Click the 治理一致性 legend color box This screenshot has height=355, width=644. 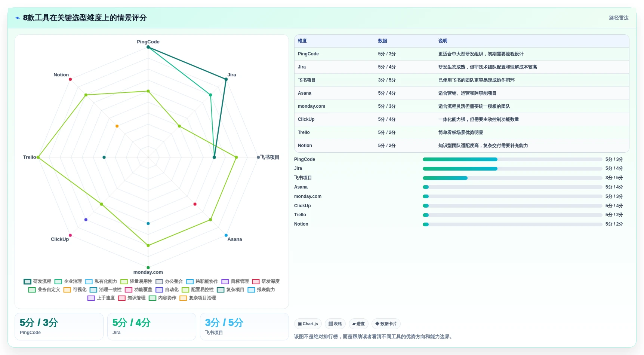[x=93, y=290]
